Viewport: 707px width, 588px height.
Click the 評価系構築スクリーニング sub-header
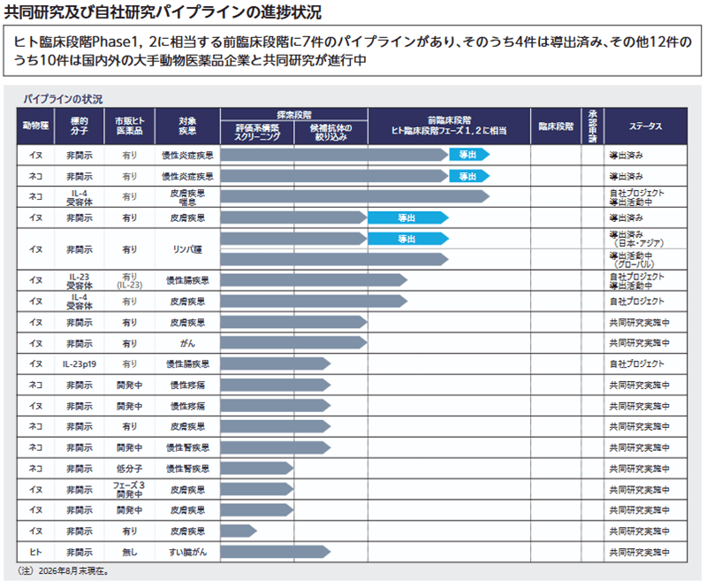[x=257, y=133]
